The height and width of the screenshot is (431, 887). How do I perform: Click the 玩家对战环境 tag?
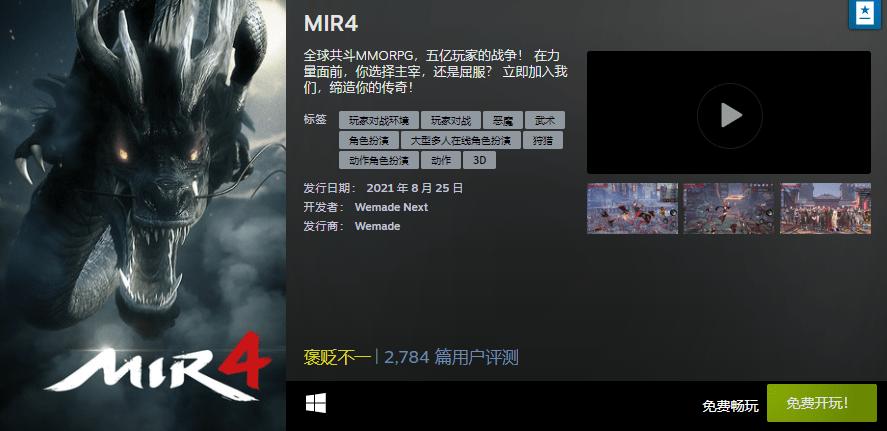point(379,120)
